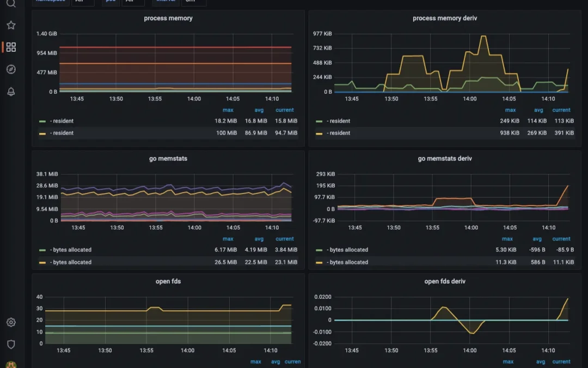This screenshot has height=368, width=588.
Task: Click yellow bytes allocated swatch in go memstats
Action: click(x=42, y=262)
